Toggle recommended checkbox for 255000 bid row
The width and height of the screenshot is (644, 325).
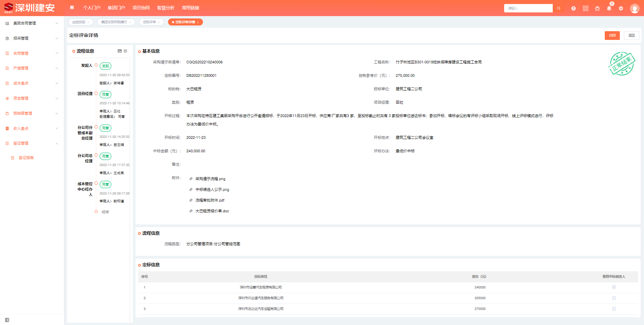point(614,298)
